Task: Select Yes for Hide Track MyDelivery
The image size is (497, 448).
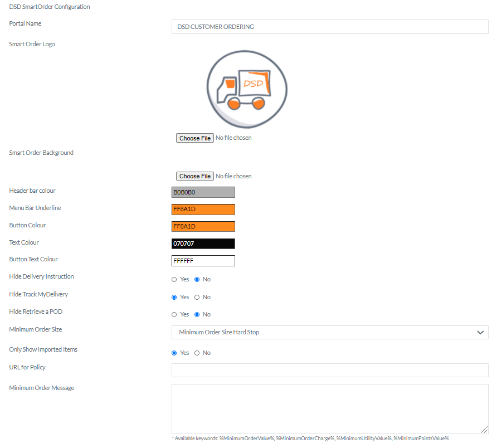Action: [174, 297]
